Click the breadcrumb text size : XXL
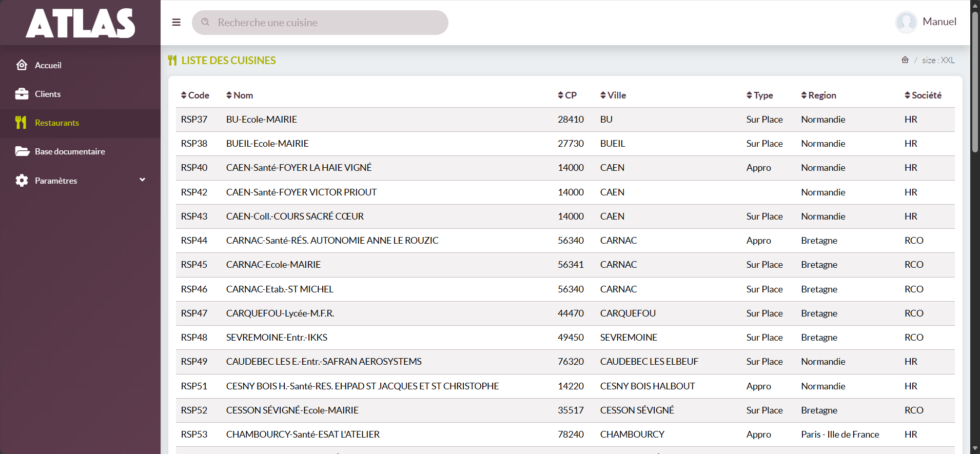The height and width of the screenshot is (454, 980). point(938,61)
